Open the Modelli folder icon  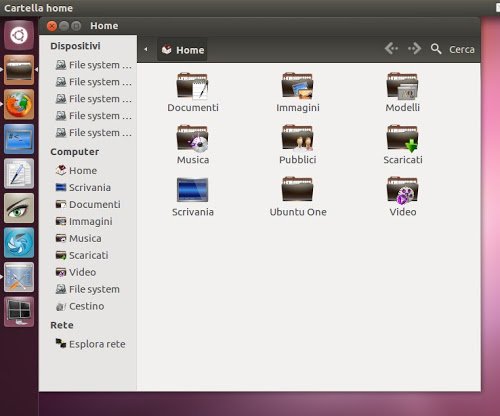(x=402, y=86)
